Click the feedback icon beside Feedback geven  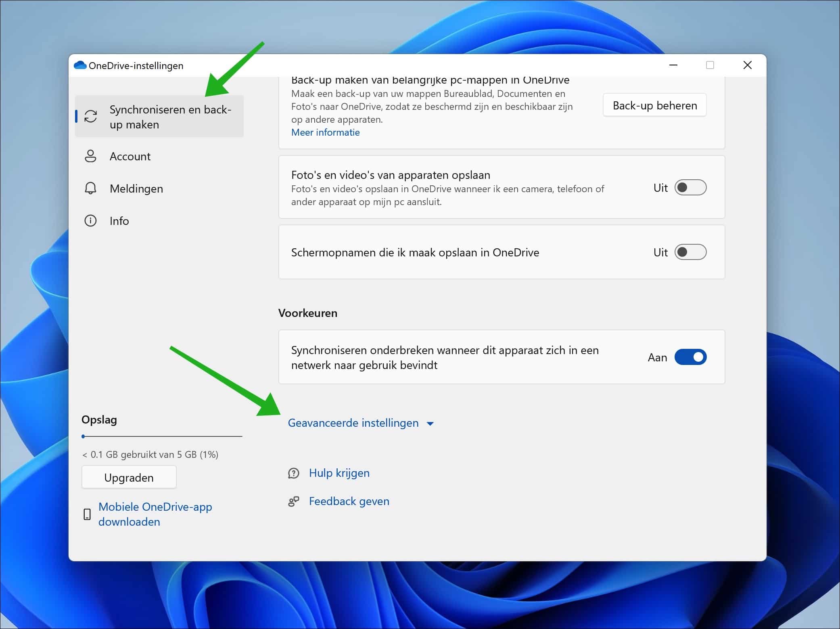pos(294,501)
